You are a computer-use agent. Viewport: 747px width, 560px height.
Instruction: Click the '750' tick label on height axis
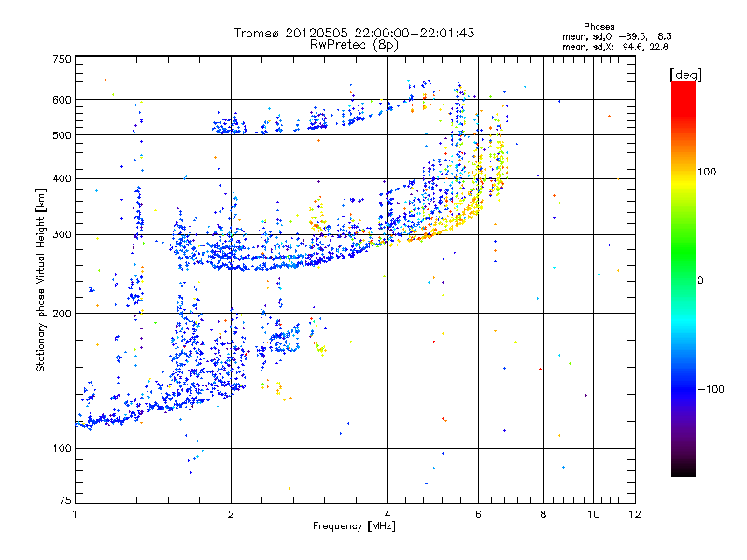click(62, 59)
